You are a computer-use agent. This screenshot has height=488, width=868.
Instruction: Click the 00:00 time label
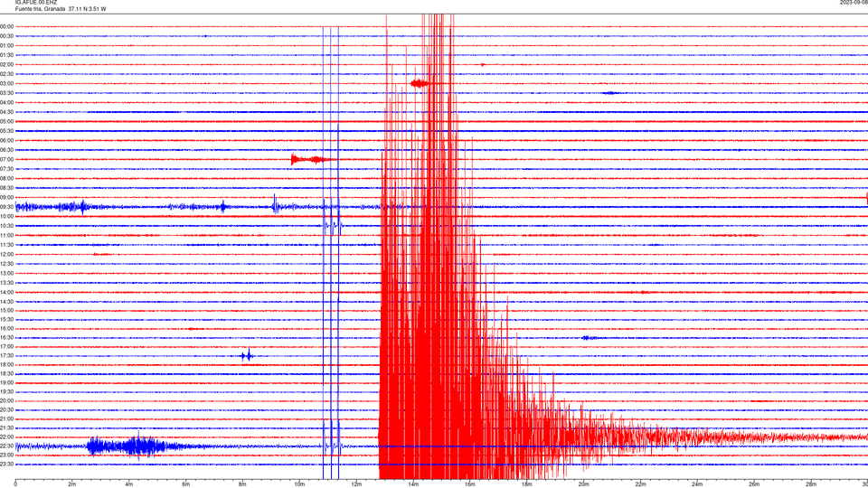pos(6,26)
